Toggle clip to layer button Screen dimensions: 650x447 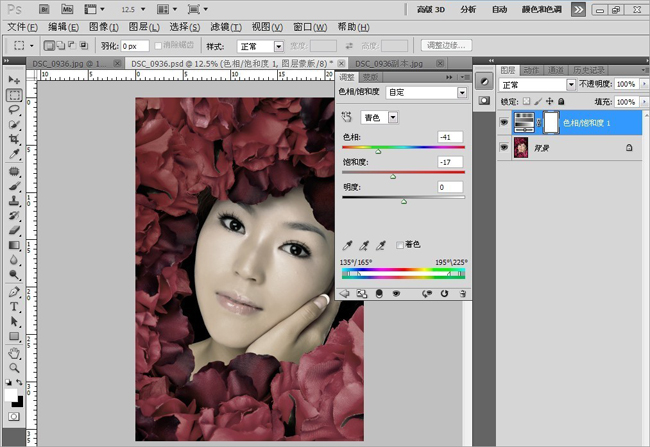pyautogui.click(x=379, y=294)
